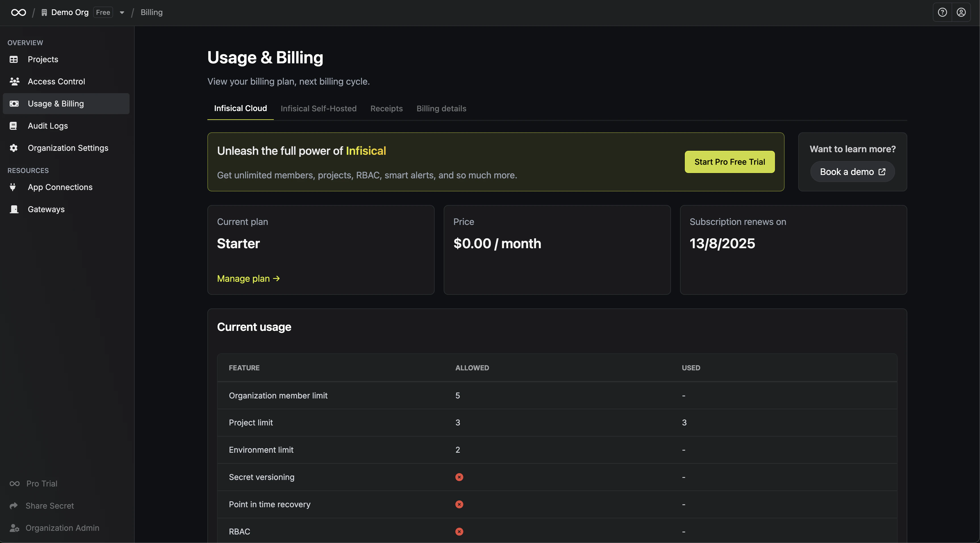Click the Book a demo button
This screenshot has width=980, height=543.
pyautogui.click(x=852, y=172)
